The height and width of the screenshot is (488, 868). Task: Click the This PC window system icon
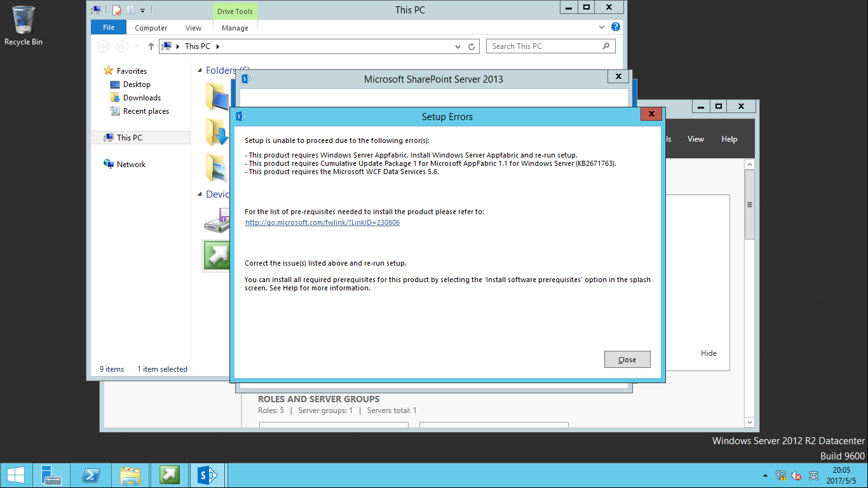pos(96,10)
